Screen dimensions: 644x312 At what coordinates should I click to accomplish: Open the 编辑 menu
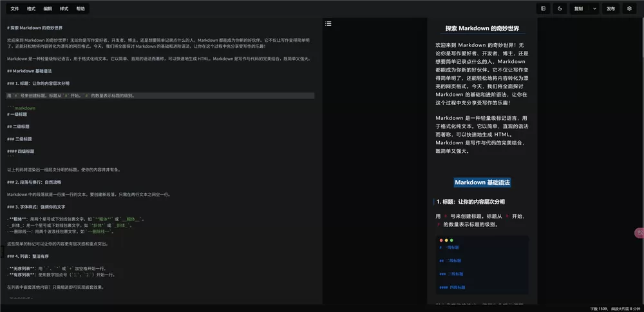pyautogui.click(x=48, y=9)
